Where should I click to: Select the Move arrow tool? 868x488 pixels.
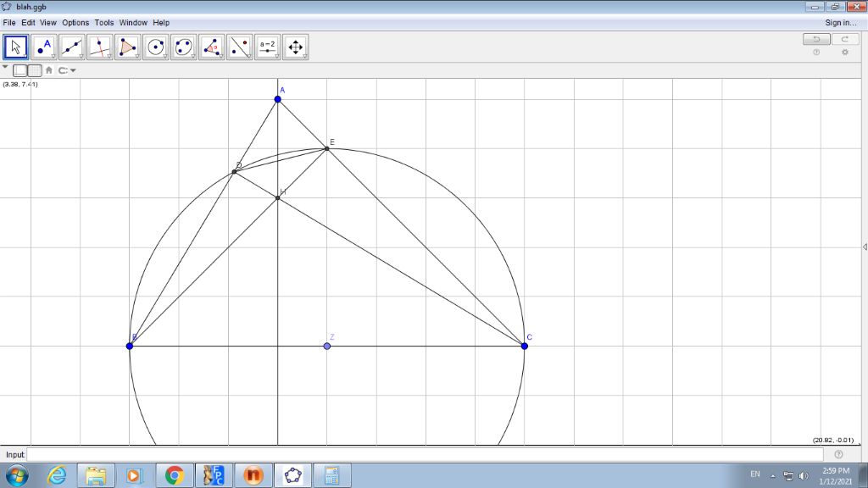coord(15,47)
